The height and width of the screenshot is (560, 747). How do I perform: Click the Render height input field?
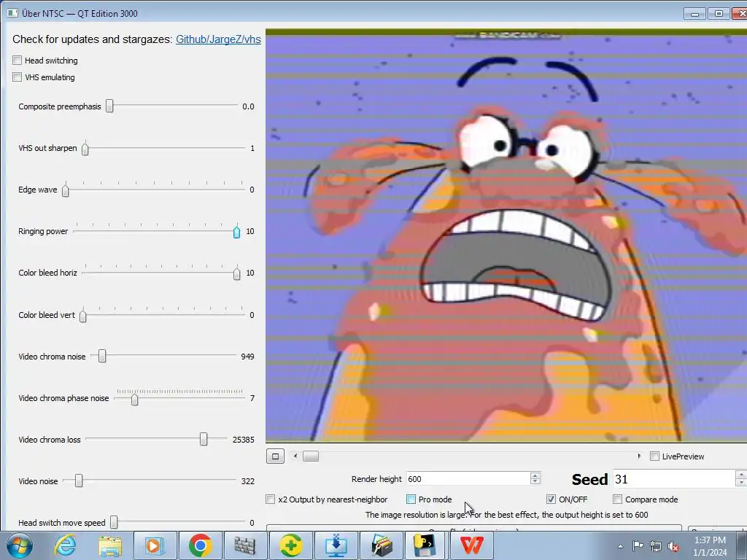point(468,478)
